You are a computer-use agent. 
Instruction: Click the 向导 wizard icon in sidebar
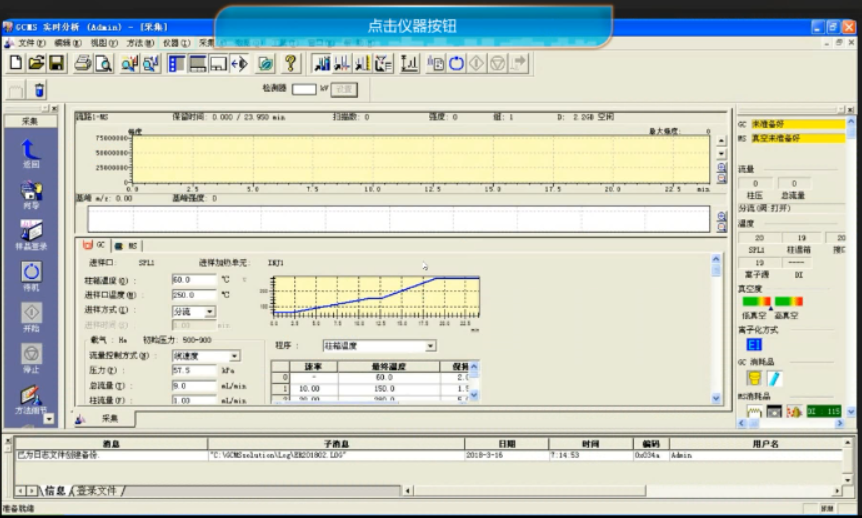[x=31, y=192]
